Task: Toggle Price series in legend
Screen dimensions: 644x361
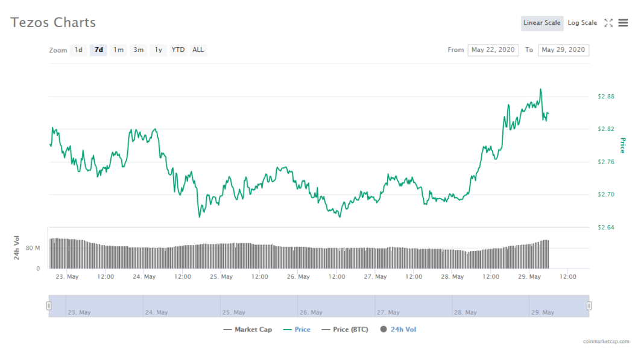Action: point(297,330)
